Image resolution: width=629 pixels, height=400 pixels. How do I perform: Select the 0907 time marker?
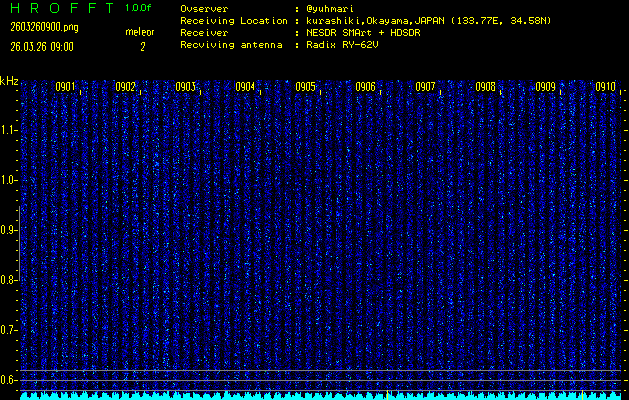[426, 87]
